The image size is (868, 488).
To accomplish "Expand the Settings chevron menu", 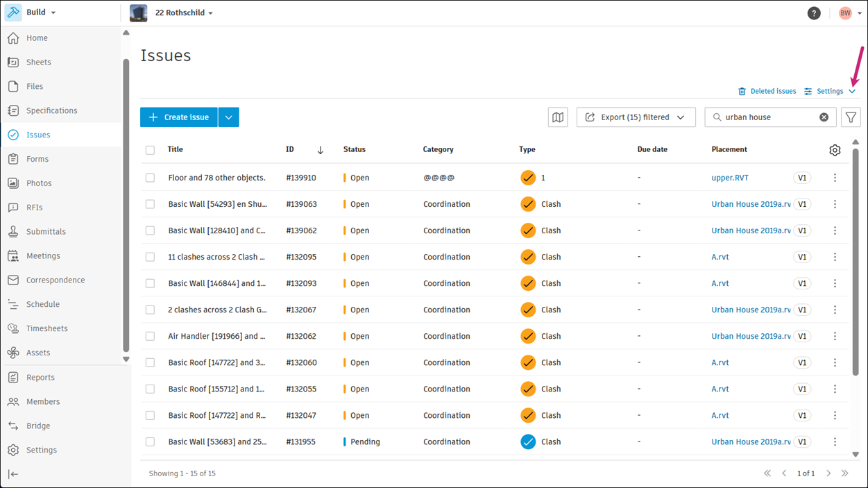I will point(852,92).
